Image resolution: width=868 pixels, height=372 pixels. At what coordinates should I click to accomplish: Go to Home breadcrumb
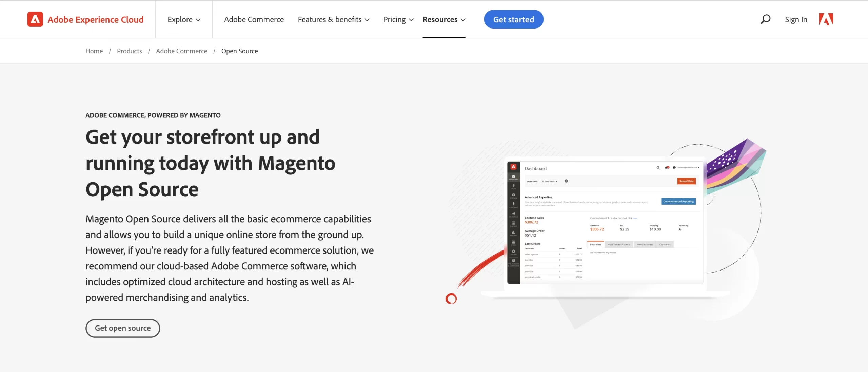[94, 51]
